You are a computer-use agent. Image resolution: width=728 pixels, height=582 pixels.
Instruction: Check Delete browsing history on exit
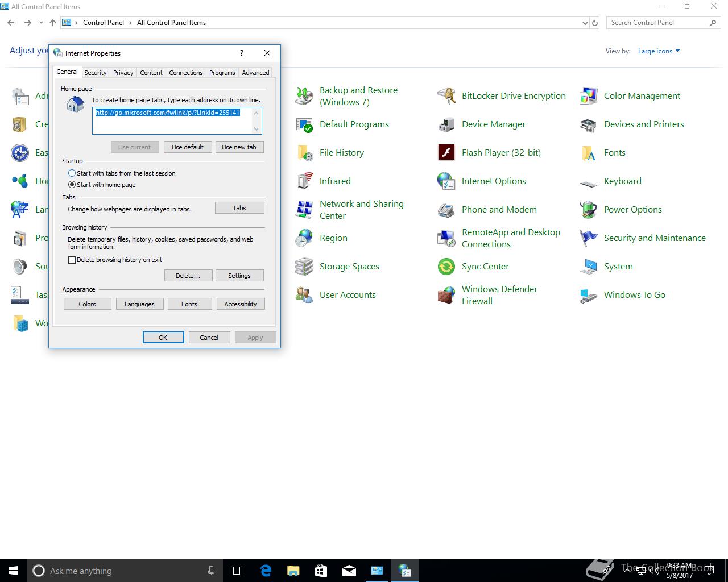(x=72, y=260)
